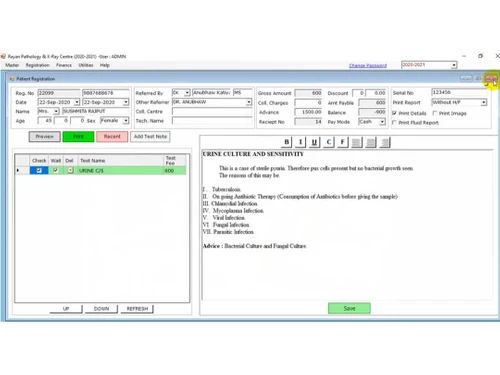Open the Print Report Without H/F dropdown
Image resolution: width=500 pixels, height=375 pixels.
coord(483,102)
